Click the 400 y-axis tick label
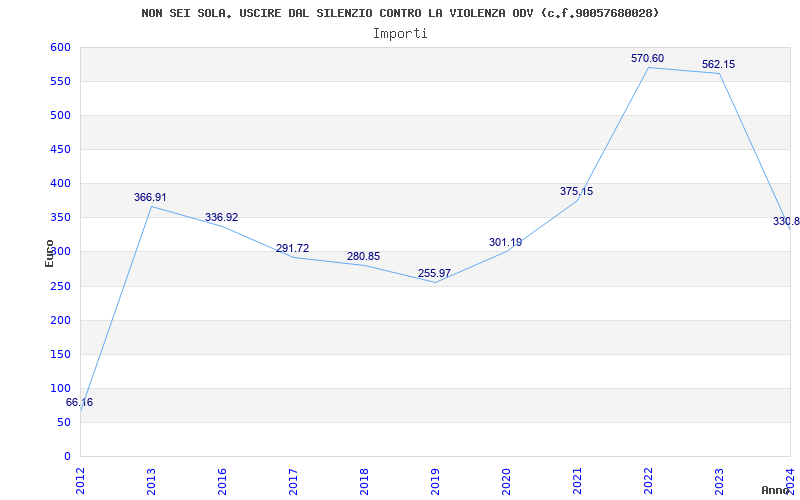 [x=60, y=183]
